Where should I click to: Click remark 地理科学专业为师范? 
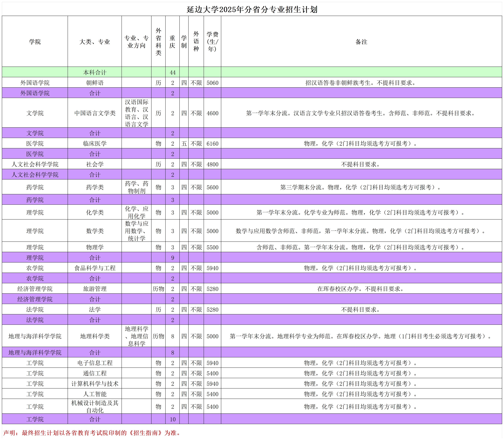(x=361, y=336)
